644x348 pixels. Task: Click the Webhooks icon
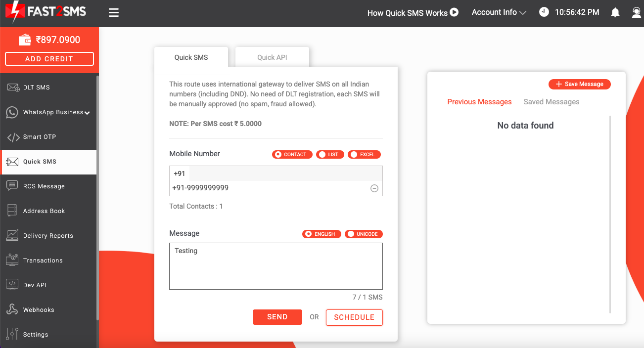(x=12, y=309)
